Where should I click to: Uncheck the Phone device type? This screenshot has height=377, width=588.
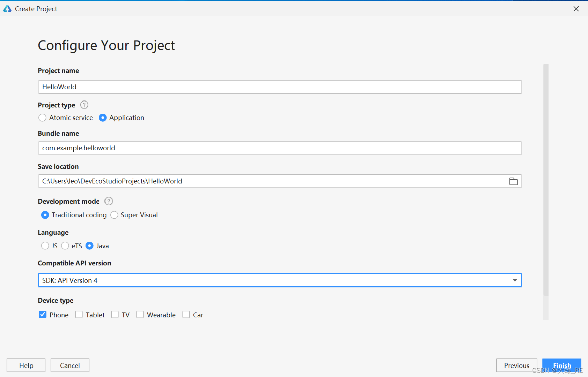[43, 315]
